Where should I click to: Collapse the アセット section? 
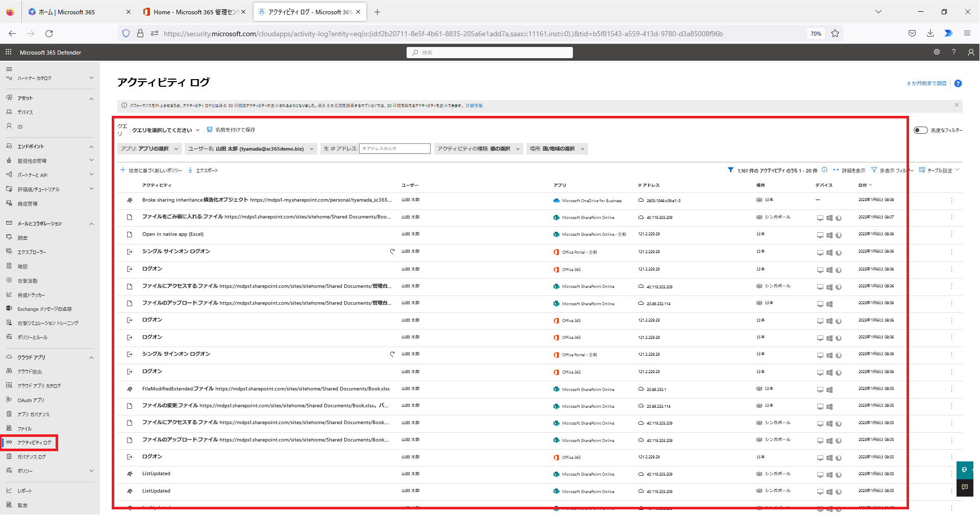[91, 98]
